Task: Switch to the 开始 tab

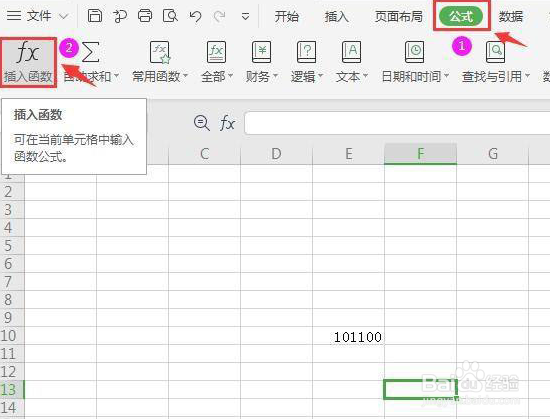Action: click(x=287, y=16)
